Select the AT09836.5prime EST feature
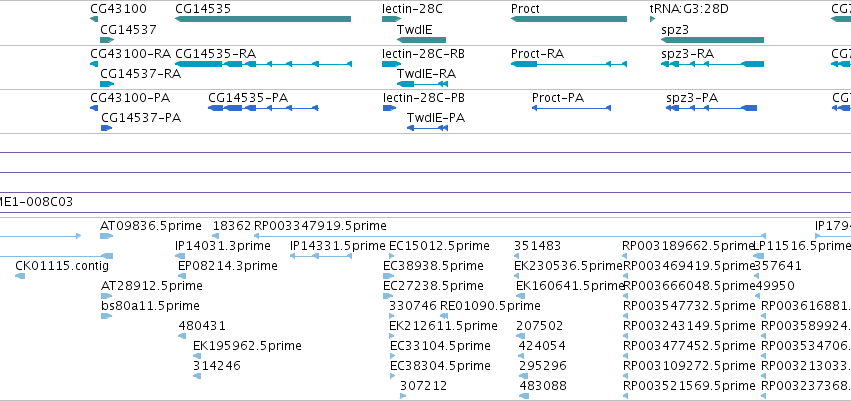The height and width of the screenshot is (401, 851). (106, 236)
